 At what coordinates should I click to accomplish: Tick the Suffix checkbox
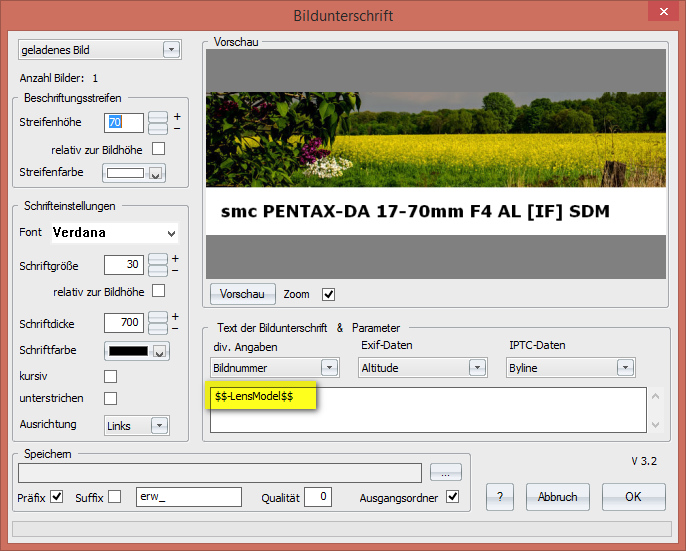115,497
